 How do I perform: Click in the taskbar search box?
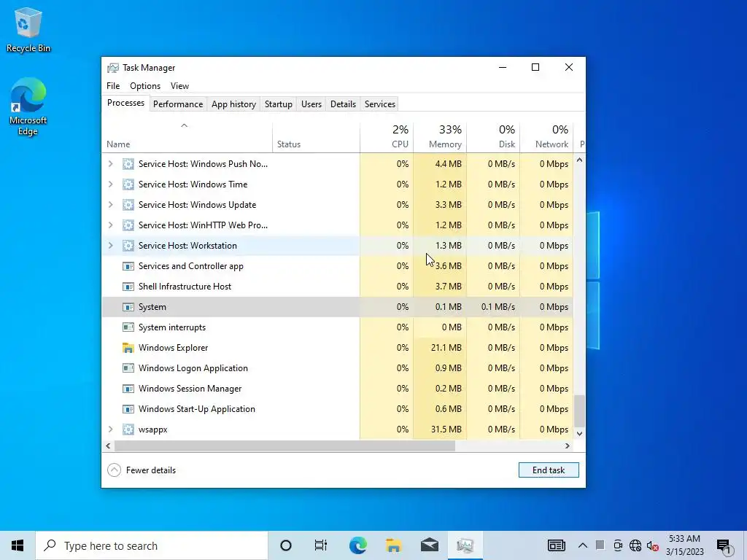(x=152, y=545)
